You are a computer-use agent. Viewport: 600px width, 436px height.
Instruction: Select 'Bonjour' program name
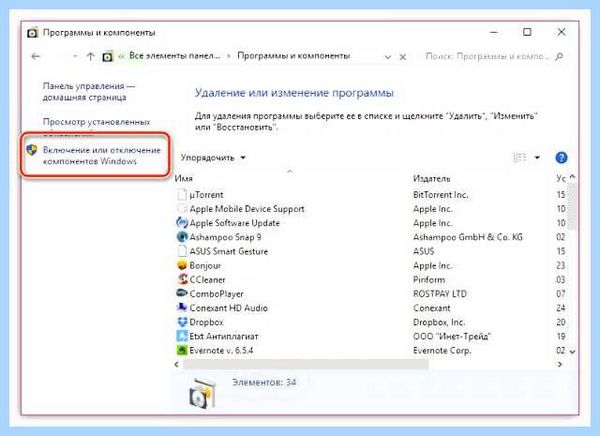(x=205, y=266)
